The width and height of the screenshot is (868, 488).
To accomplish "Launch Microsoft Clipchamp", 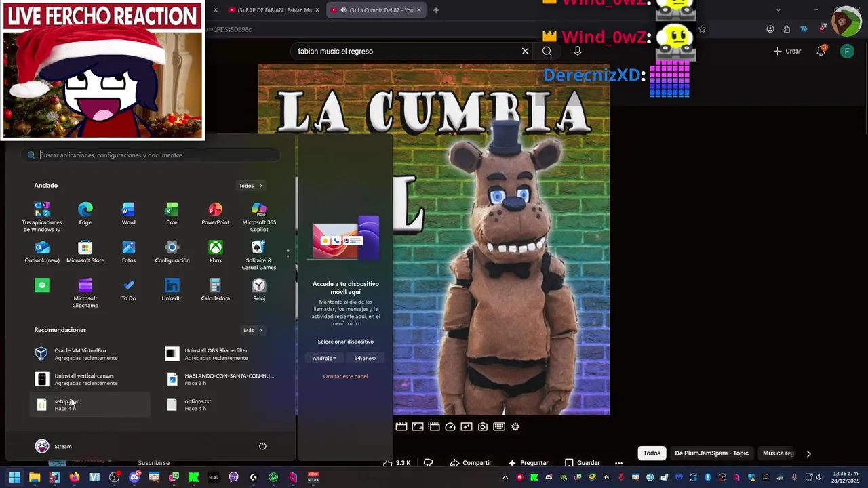I will pos(85,293).
